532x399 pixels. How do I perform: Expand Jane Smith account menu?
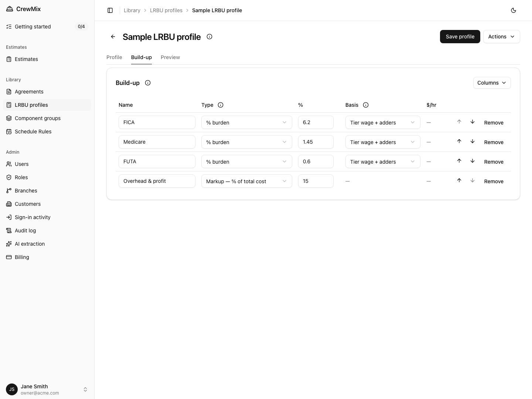(x=47, y=389)
